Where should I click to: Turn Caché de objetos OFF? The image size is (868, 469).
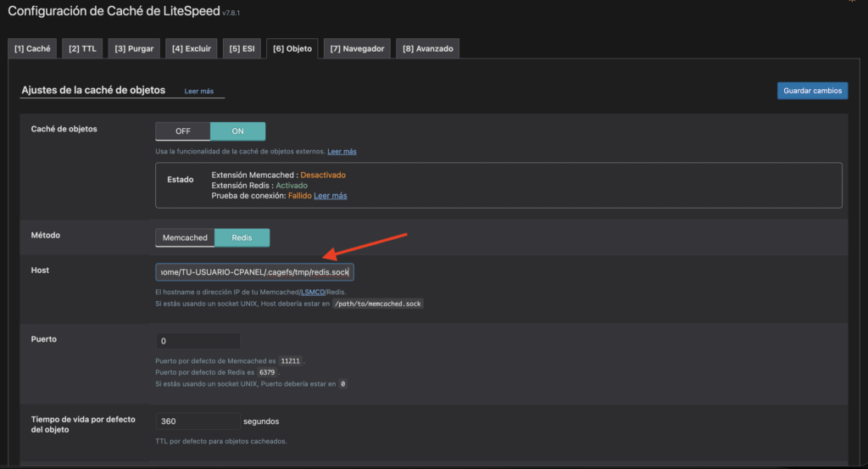tap(183, 131)
